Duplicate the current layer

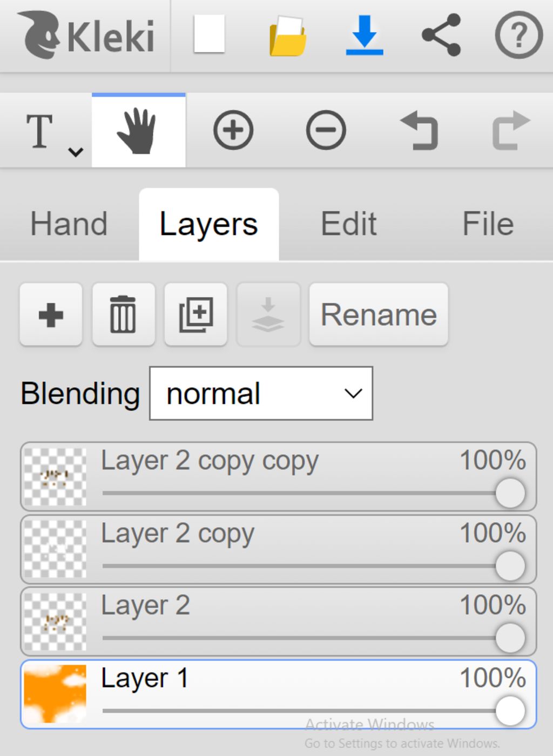click(x=195, y=314)
